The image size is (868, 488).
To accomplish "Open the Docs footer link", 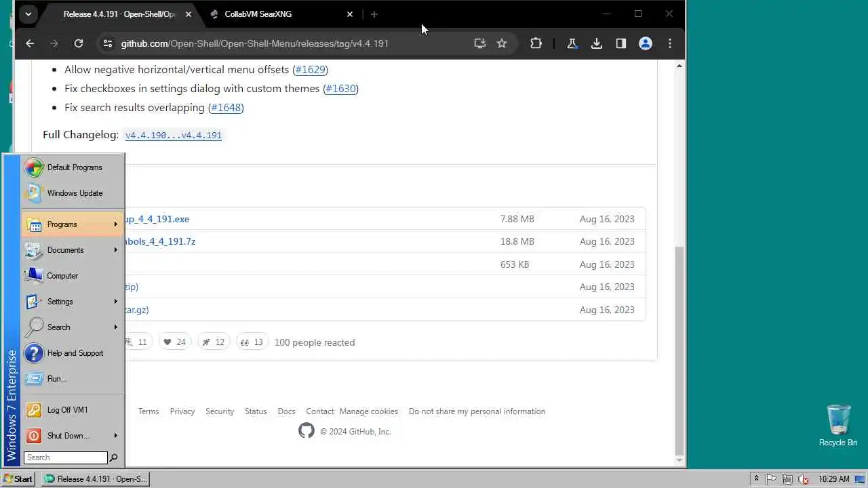I will click(x=287, y=411).
